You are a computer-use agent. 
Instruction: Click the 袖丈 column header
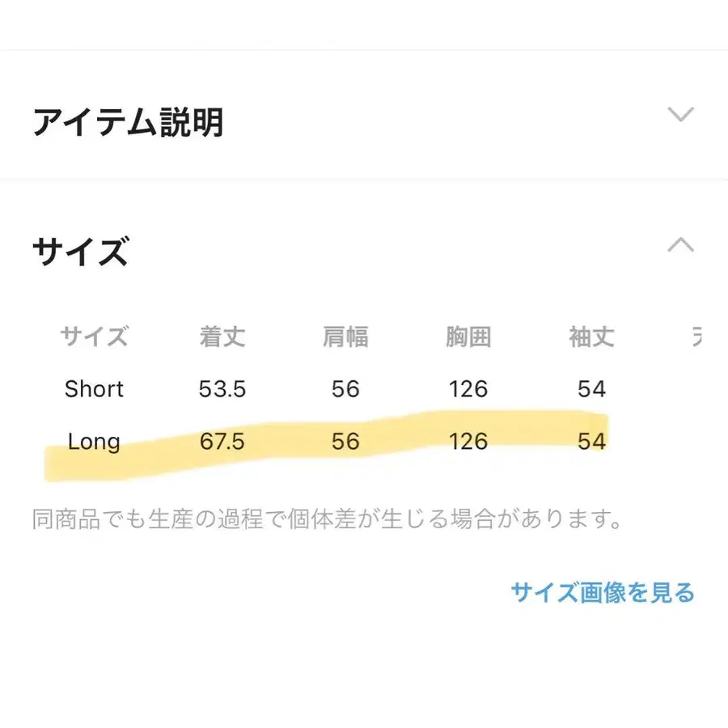click(590, 337)
